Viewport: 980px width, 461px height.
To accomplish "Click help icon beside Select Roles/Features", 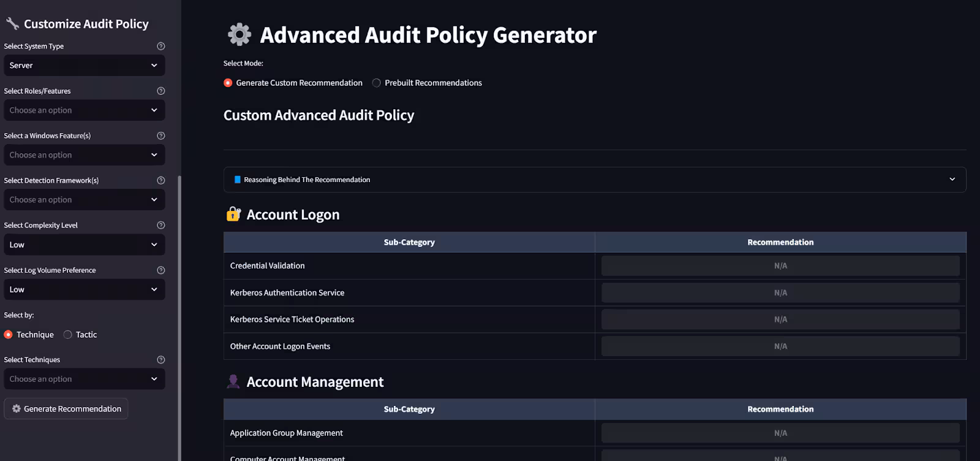I will [x=161, y=91].
